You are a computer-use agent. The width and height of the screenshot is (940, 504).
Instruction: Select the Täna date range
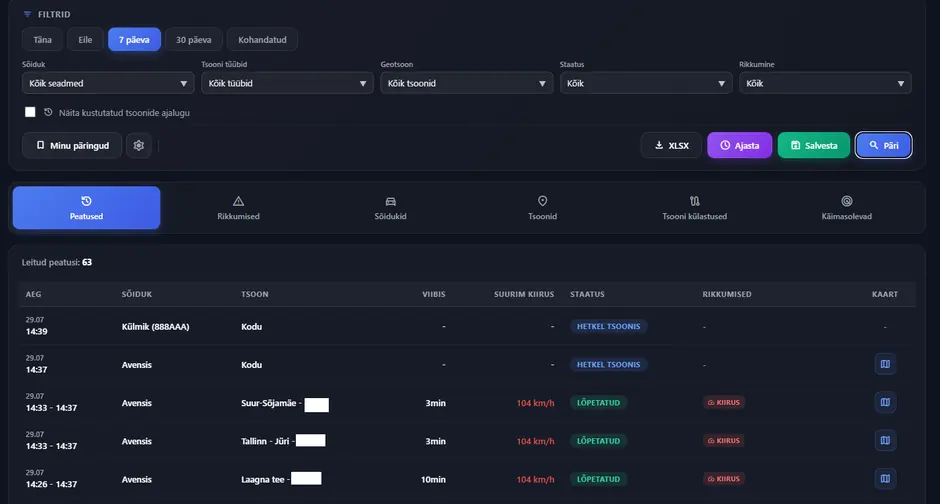coord(42,40)
